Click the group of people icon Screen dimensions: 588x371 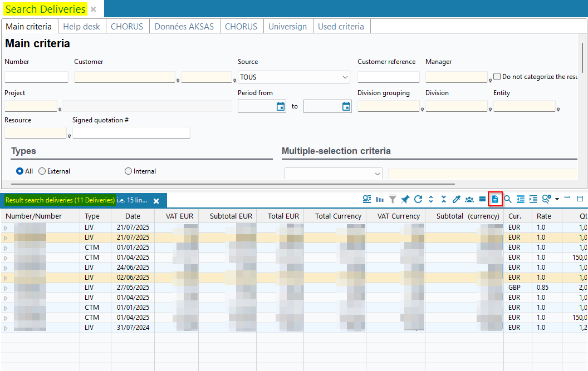click(469, 199)
